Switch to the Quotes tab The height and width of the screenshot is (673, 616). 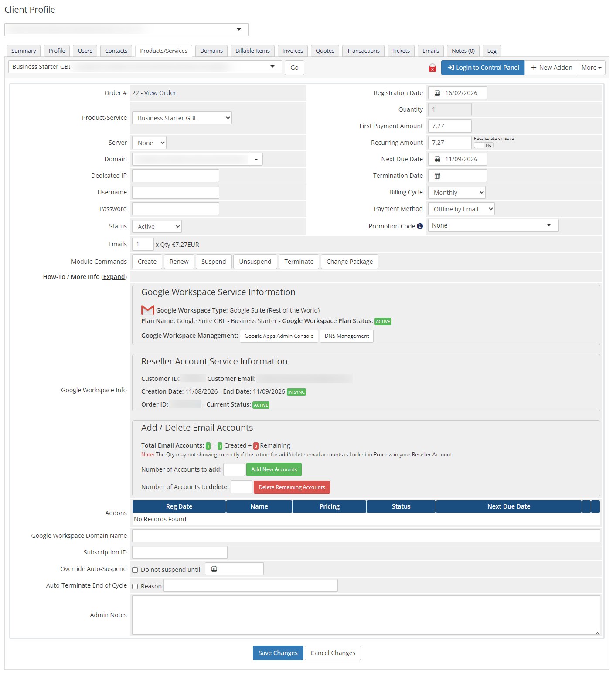[x=325, y=51]
